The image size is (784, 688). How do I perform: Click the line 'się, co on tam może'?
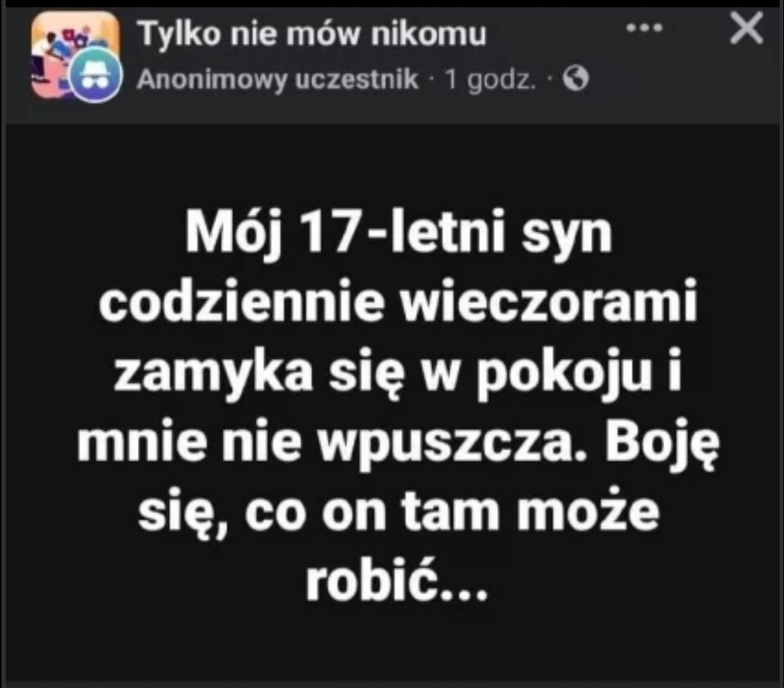click(x=399, y=513)
